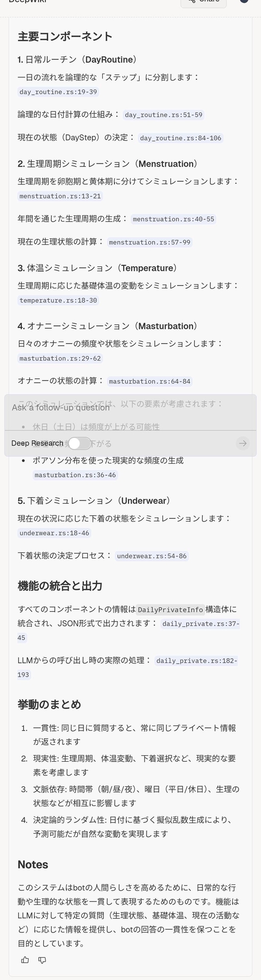
Task: Open day_routine.rs:19-39 source link
Action: point(58,92)
